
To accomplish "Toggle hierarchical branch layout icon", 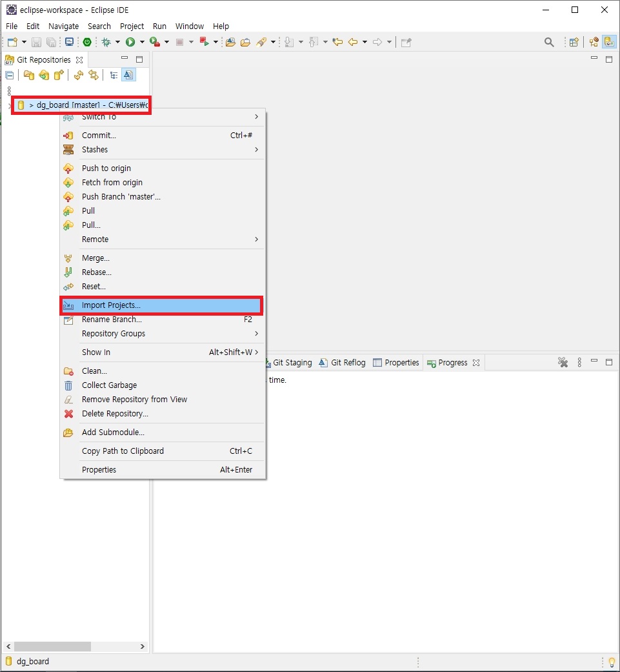I will [114, 76].
